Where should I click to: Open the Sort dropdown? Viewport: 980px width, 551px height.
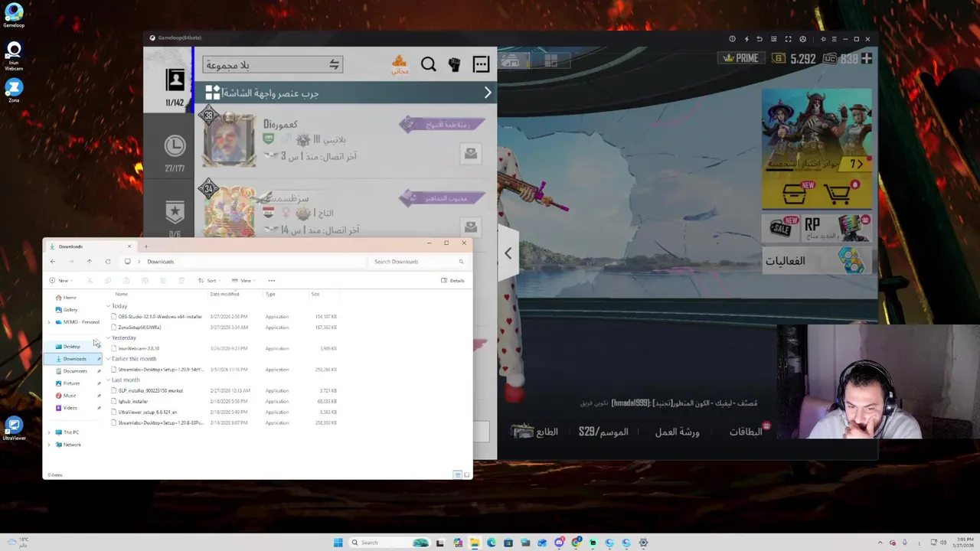pyautogui.click(x=207, y=281)
